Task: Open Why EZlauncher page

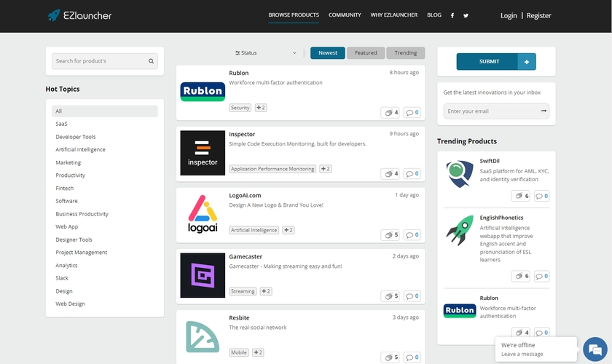Action: (394, 15)
